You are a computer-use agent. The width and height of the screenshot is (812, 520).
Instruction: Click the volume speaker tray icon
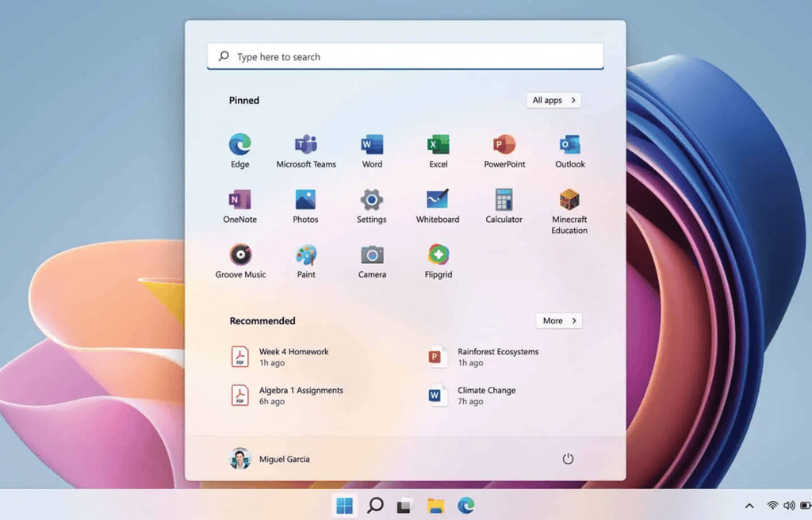click(789, 506)
